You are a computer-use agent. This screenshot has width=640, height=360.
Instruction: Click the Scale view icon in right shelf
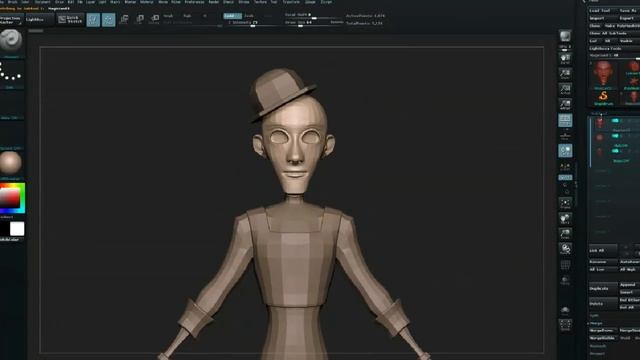tap(565, 233)
